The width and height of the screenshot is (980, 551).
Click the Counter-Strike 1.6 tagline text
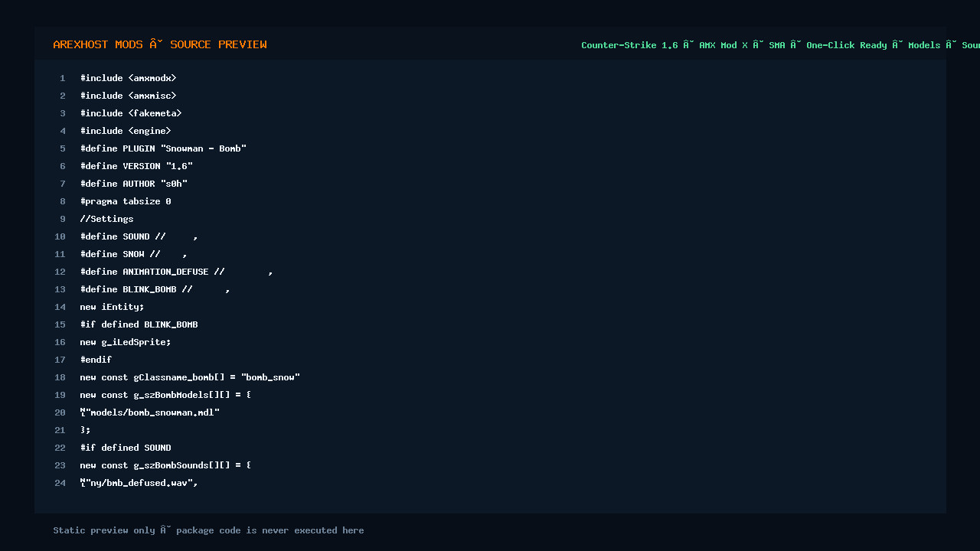tap(780, 45)
